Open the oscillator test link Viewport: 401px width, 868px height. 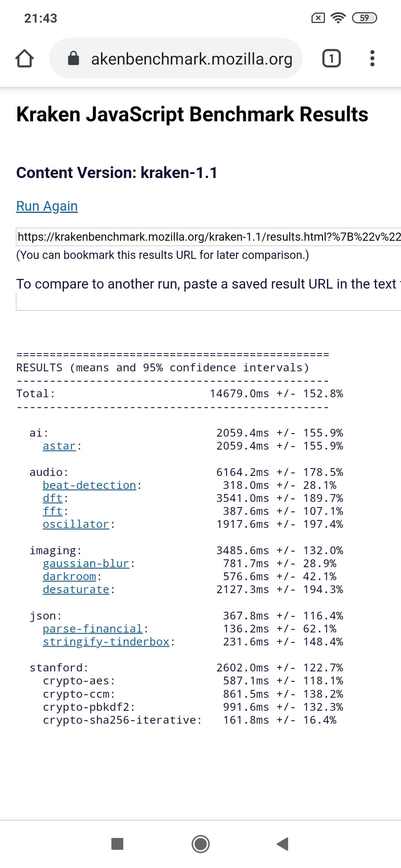click(x=76, y=524)
